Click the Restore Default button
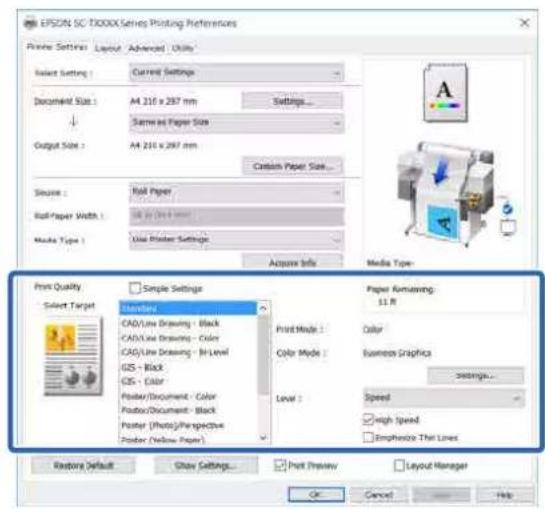Image resolution: width=545 pixels, height=509 pixels. tap(83, 465)
